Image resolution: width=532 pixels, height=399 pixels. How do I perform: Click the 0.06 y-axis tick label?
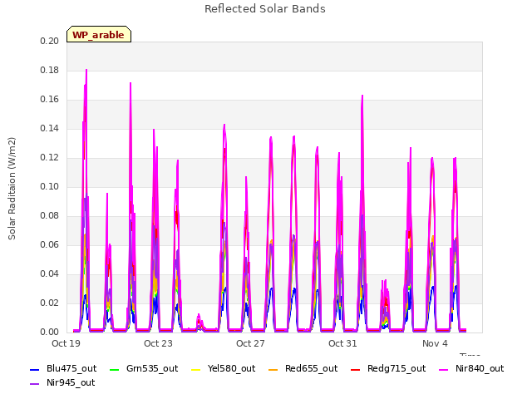49,244
